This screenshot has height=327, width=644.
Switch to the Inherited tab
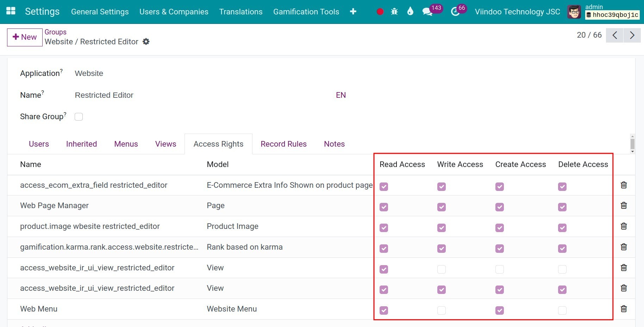point(81,144)
